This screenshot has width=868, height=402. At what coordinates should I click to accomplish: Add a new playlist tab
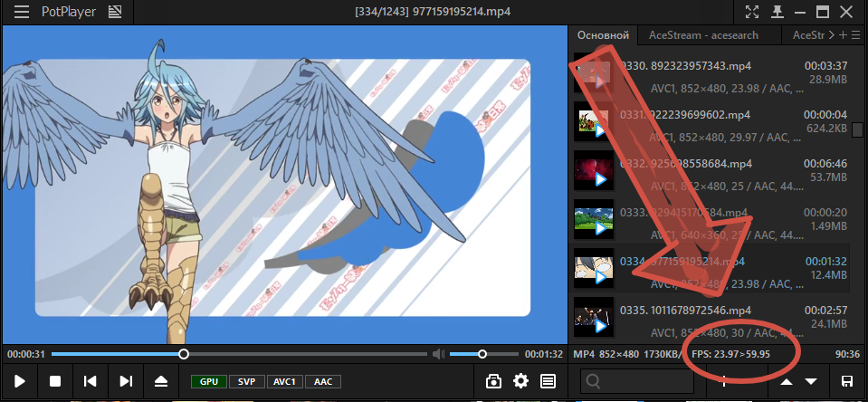pos(843,35)
